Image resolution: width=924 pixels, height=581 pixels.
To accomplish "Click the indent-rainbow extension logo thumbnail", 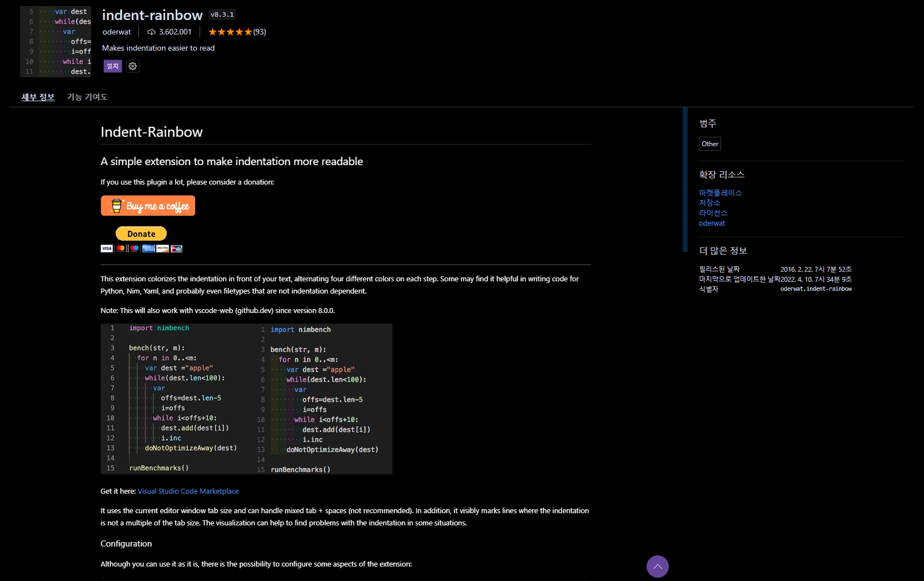I will [x=56, y=42].
